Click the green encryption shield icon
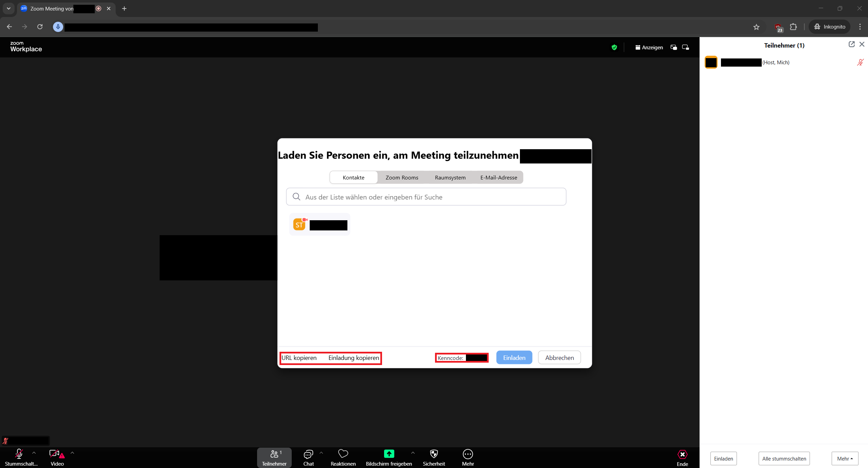 [x=614, y=48]
